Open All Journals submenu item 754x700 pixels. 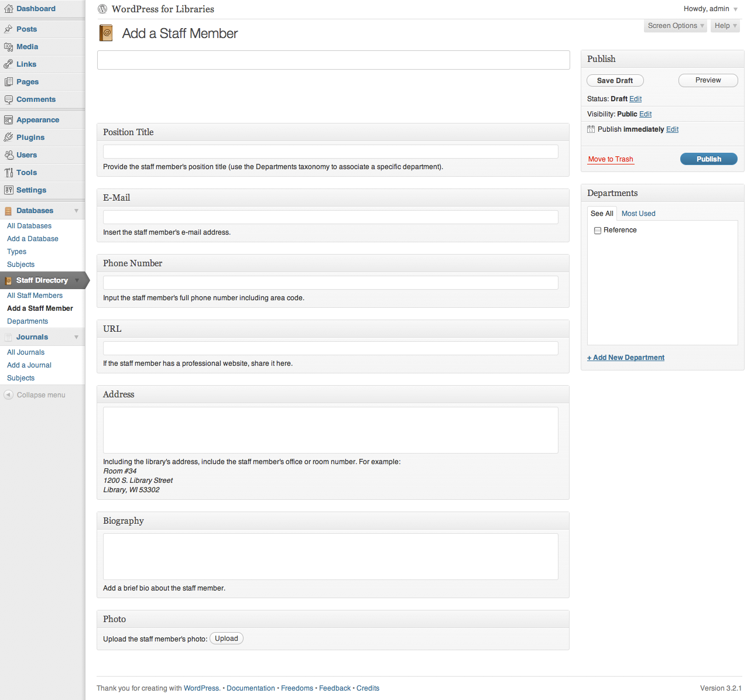click(26, 352)
